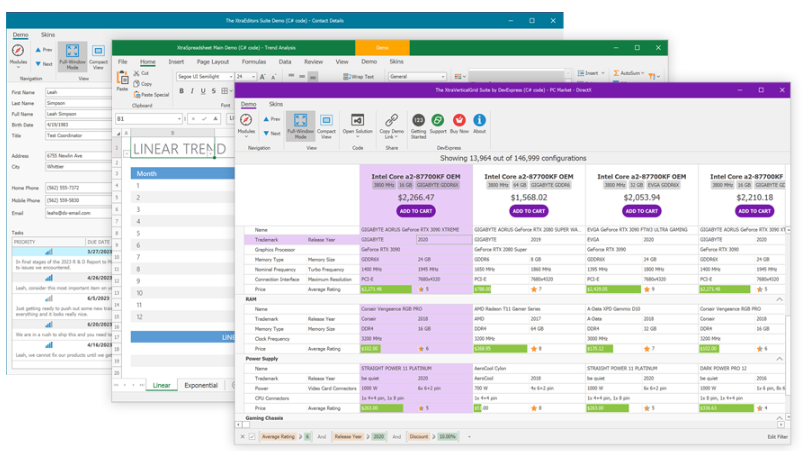Open the General number format dropdown
The height and width of the screenshot is (451, 811).
pos(443,77)
